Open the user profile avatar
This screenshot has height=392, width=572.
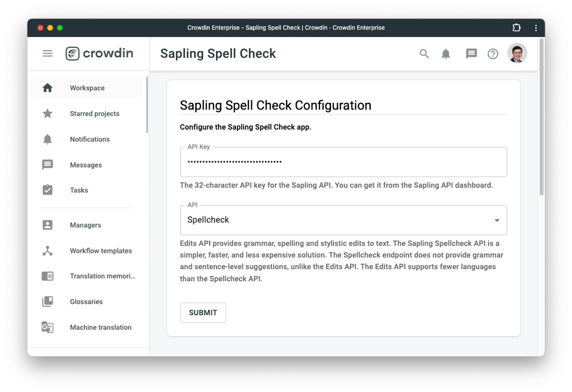[518, 53]
